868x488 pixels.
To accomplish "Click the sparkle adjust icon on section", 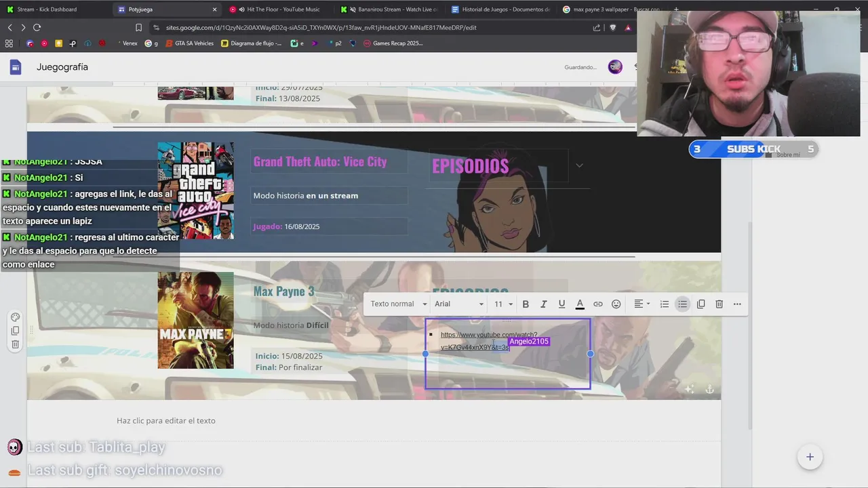I will click(689, 389).
